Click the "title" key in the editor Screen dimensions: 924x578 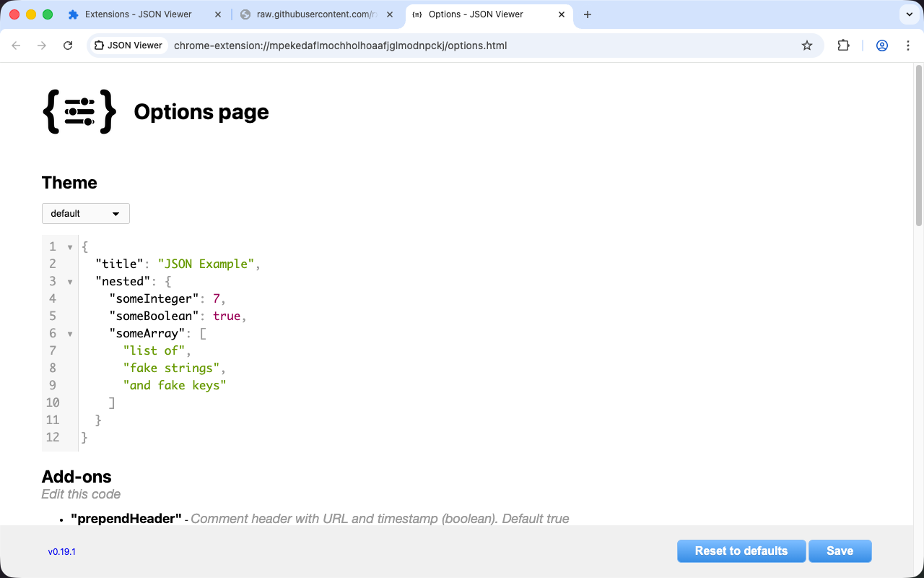[x=119, y=264]
